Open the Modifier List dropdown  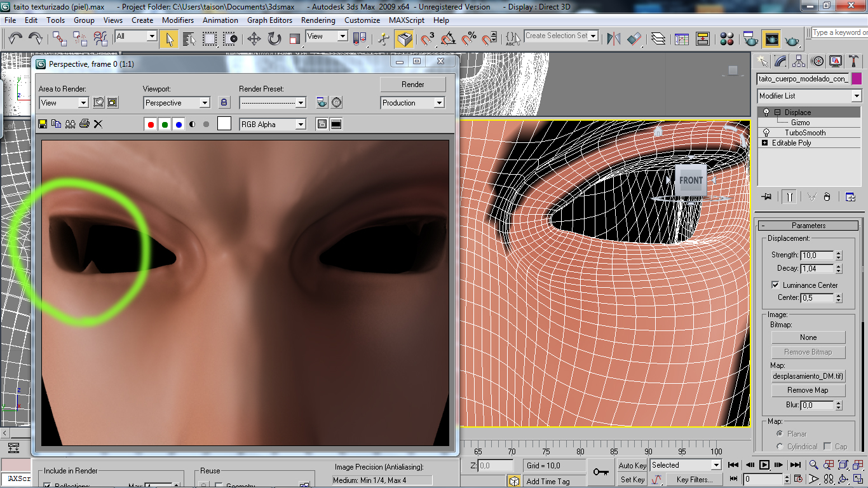click(856, 96)
